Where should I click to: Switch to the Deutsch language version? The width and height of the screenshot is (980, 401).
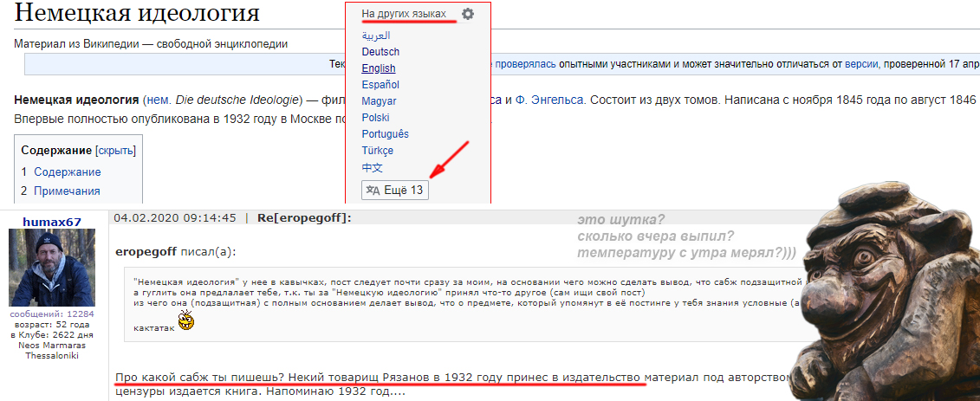point(380,52)
